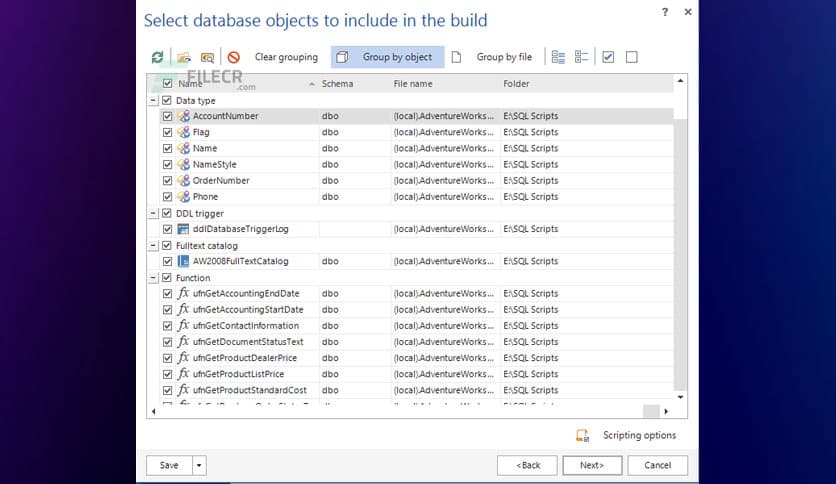Collapse the DDL trigger group
This screenshot has width=836, height=484.
[153, 213]
